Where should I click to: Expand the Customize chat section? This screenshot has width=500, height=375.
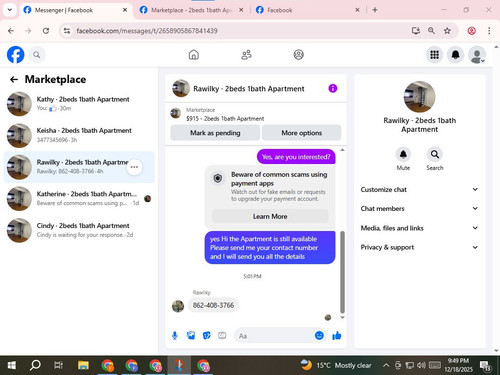pos(419,189)
